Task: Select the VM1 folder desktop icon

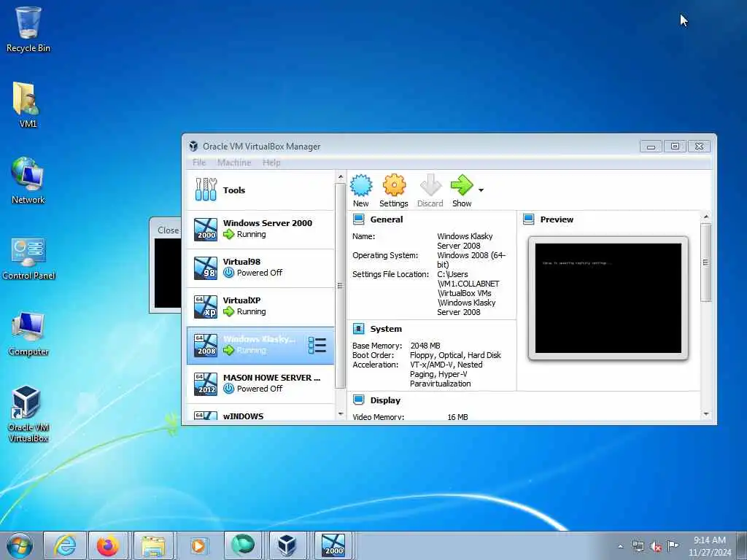Action: (x=28, y=105)
